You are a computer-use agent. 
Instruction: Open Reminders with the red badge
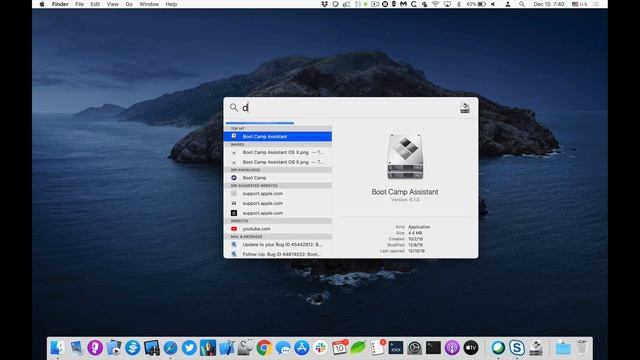coord(377,348)
